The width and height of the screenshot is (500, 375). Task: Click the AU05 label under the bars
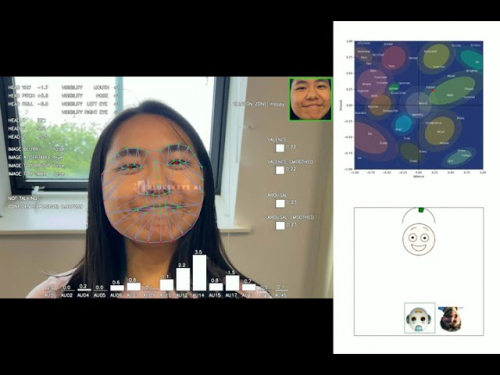coord(100,295)
